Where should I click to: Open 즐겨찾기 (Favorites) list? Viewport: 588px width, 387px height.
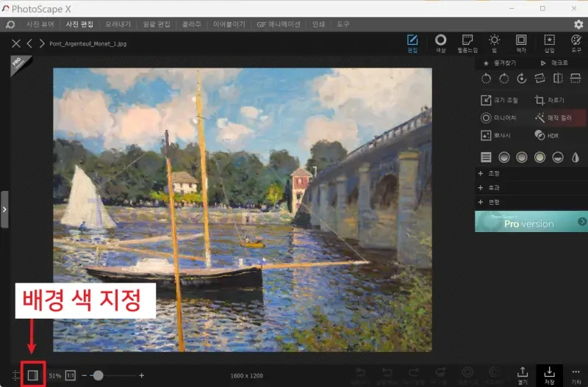click(500, 63)
